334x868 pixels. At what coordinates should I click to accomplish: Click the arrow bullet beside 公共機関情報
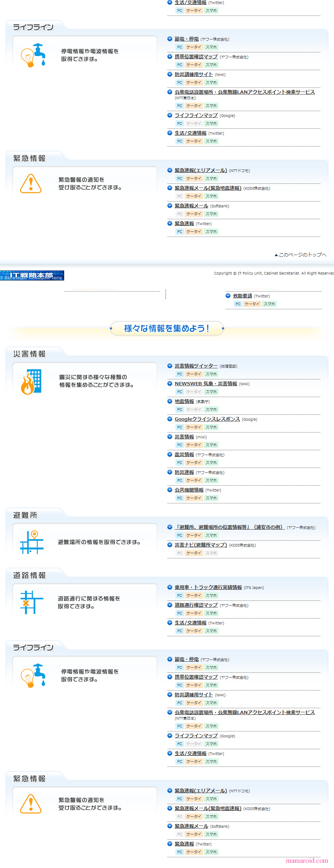[170, 490]
